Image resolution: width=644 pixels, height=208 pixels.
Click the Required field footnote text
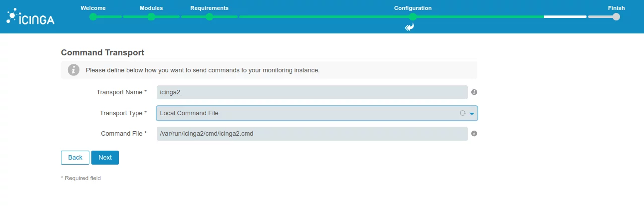81,178
